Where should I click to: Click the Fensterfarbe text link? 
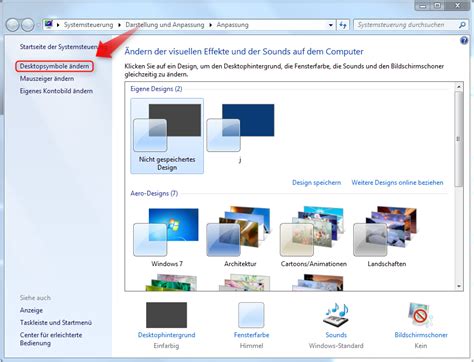coord(251,335)
